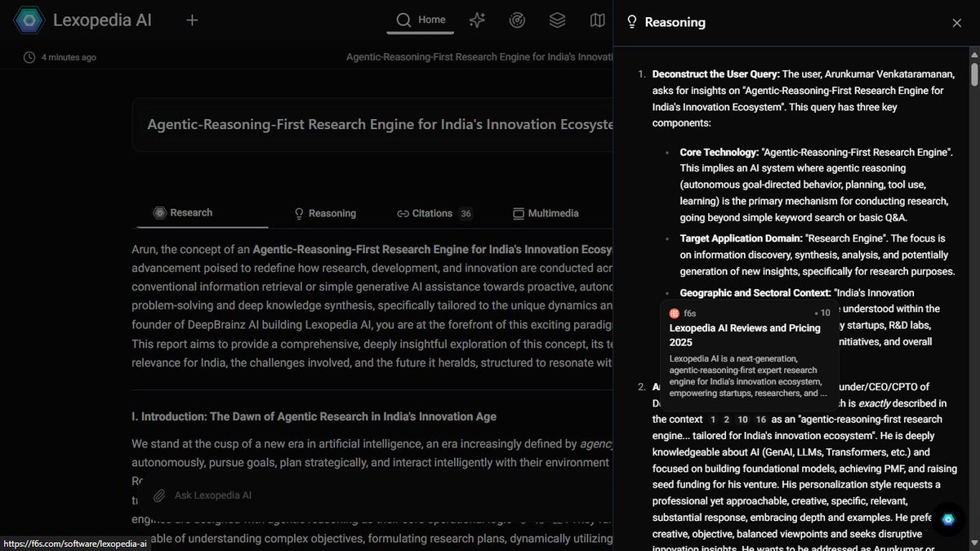Click the scroll-down arrow of Reasoning panel
980x551 pixels.
click(x=974, y=545)
